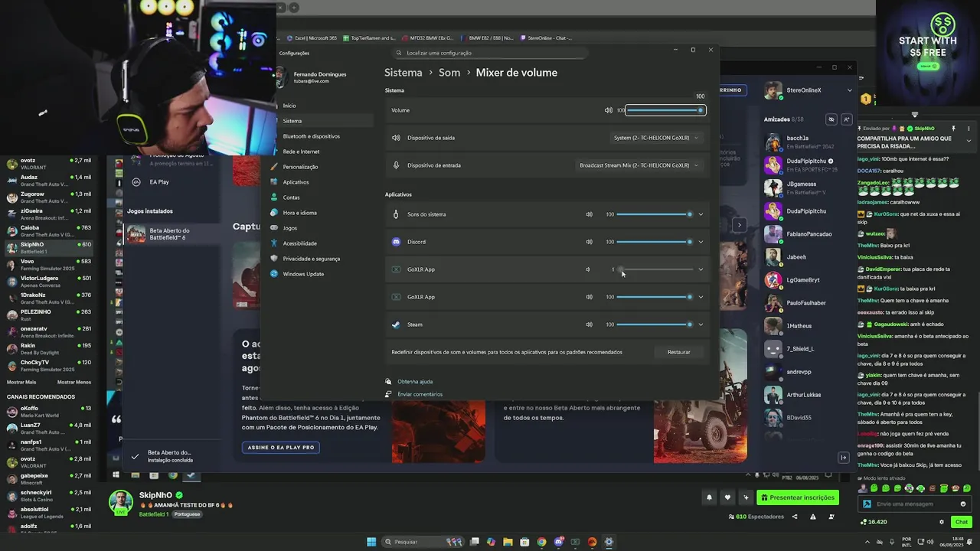The width and height of the screenshot is (980, 551).
Task: Select Beta Aberto do Battlefield 6 game
Action: (171, 234)
